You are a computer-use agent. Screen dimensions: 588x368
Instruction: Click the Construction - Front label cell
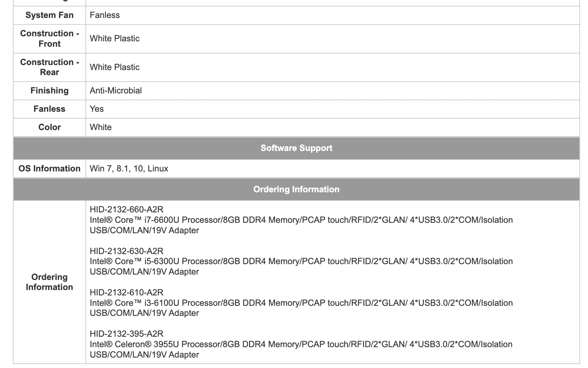pos(50,38)
